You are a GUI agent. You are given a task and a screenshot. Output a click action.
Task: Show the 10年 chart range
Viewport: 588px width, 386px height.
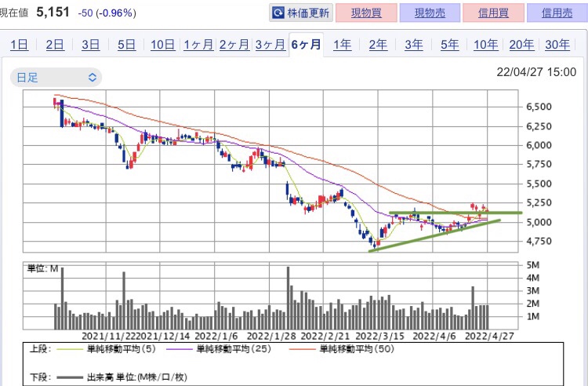pyautogui.click(x=485, y=45)
